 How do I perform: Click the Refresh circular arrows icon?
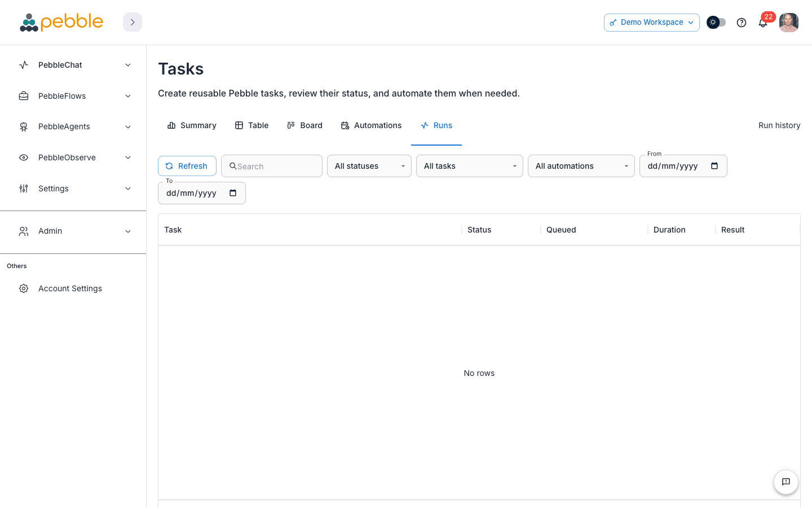pos(169,166)
